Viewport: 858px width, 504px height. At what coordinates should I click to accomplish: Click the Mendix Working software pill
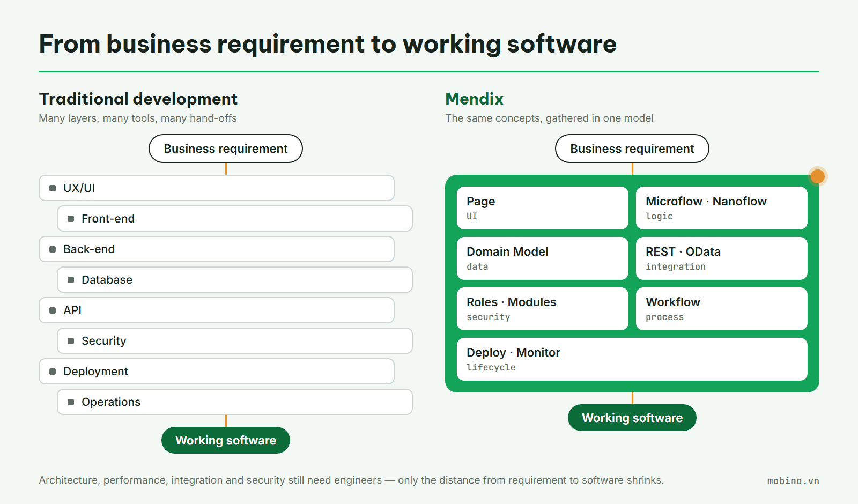coord(632,418)
